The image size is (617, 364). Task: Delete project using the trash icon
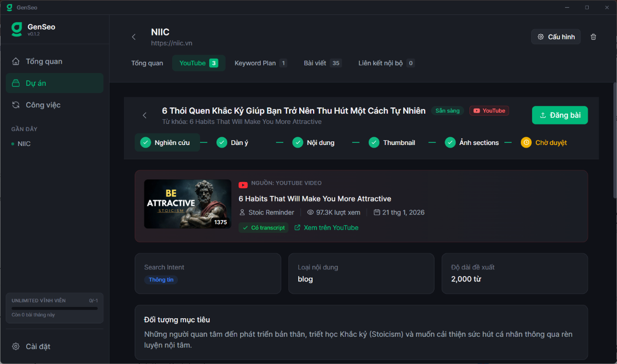coord(593,37)
